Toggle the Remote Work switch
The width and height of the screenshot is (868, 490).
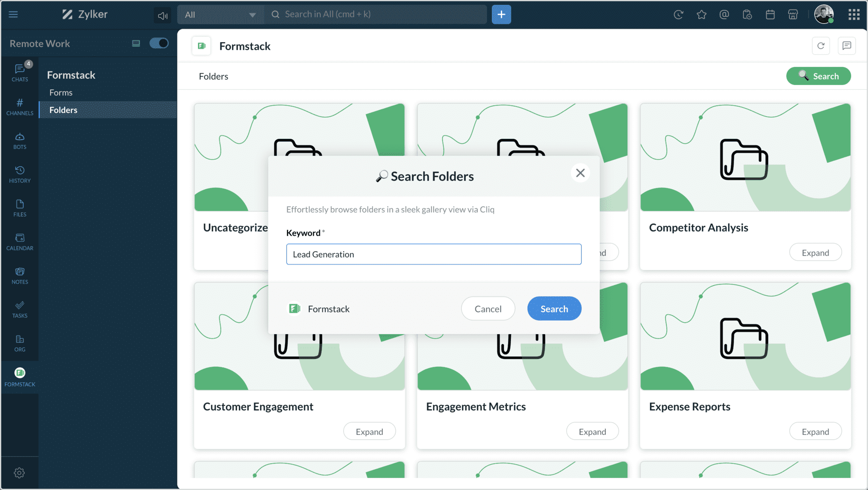pos(159,43)
